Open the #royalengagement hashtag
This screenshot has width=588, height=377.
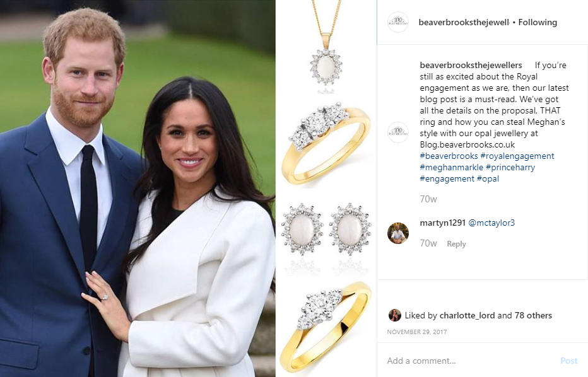coord(517,156)
